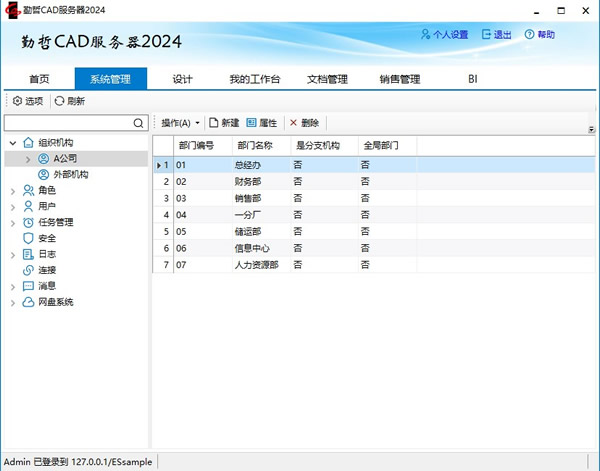600x471 pixels.
Task: Expand the 任务管理 tree node
Action: point(12,222)
